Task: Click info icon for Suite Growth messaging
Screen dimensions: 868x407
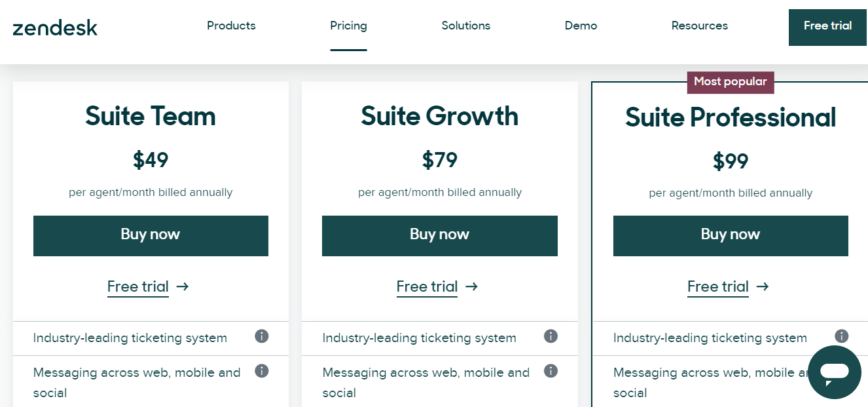Action: pos(551,372)
